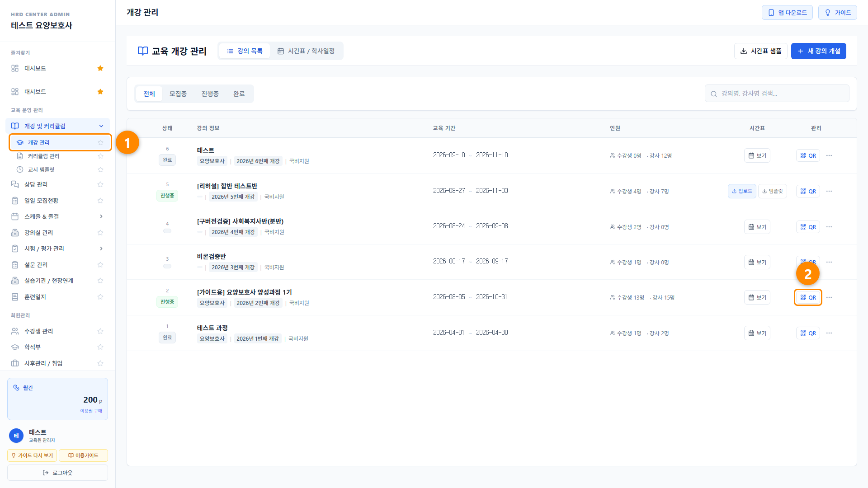
Task: Download timetable 템플릿 for 합반 테스트반
Action: pyautogui.click(x=773, y=191)
